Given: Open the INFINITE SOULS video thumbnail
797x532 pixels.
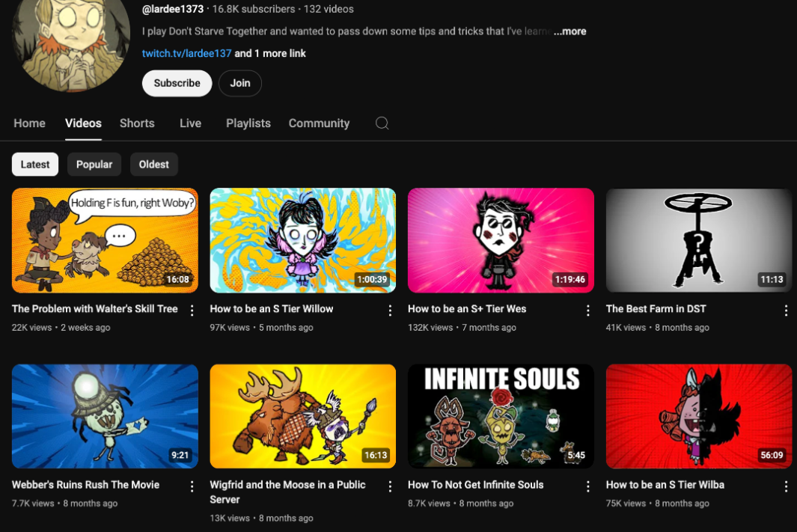Looking at the screenshot, I should point(501,416).
